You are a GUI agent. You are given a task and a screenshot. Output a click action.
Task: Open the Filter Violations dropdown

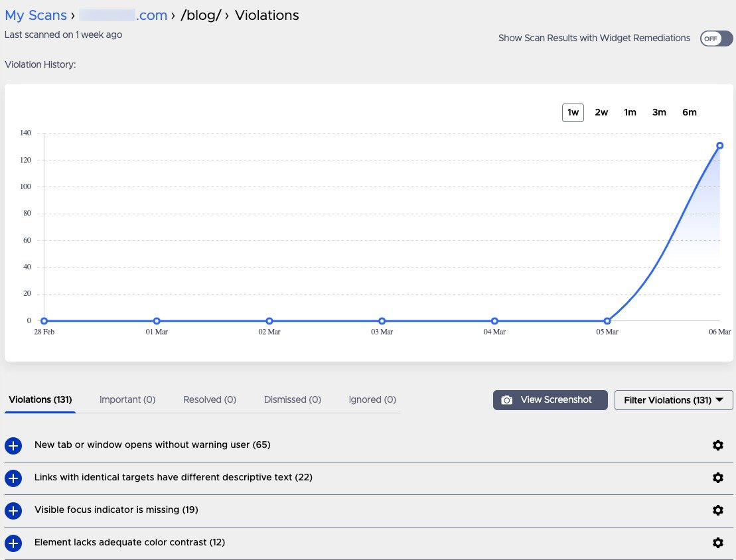tap(673, 400)
